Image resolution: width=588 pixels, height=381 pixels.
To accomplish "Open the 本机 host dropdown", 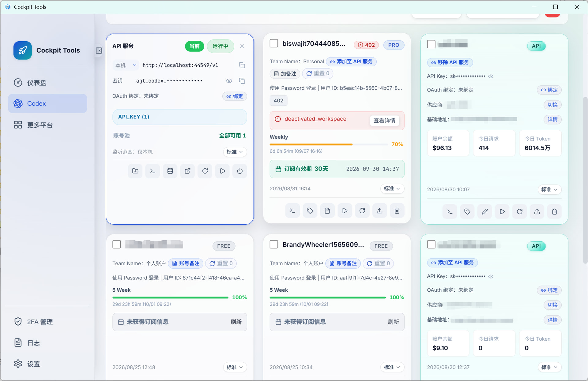I will click(x=126, y=65).
